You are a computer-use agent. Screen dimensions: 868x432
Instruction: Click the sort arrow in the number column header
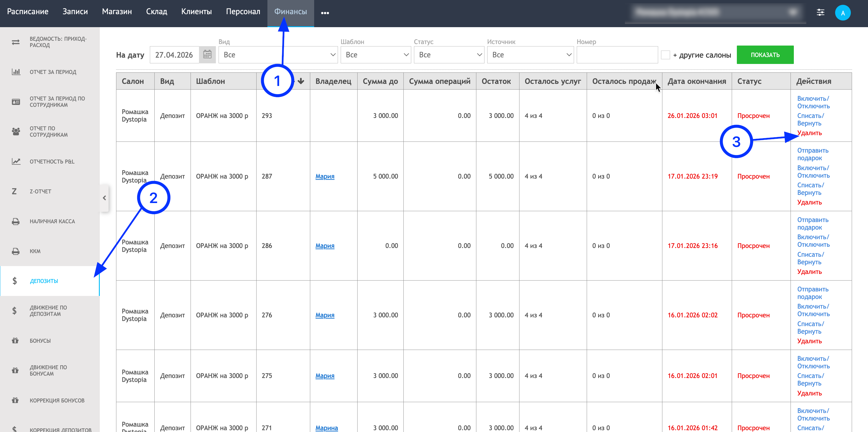[301, 81]
